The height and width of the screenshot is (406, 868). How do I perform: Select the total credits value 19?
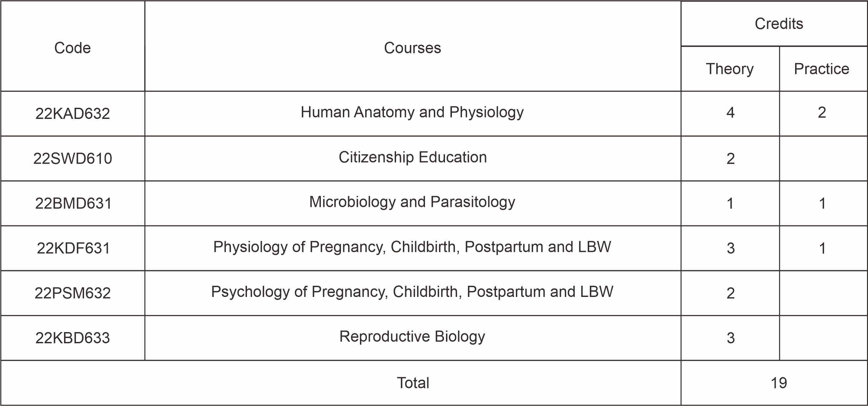tap(779, 383)
